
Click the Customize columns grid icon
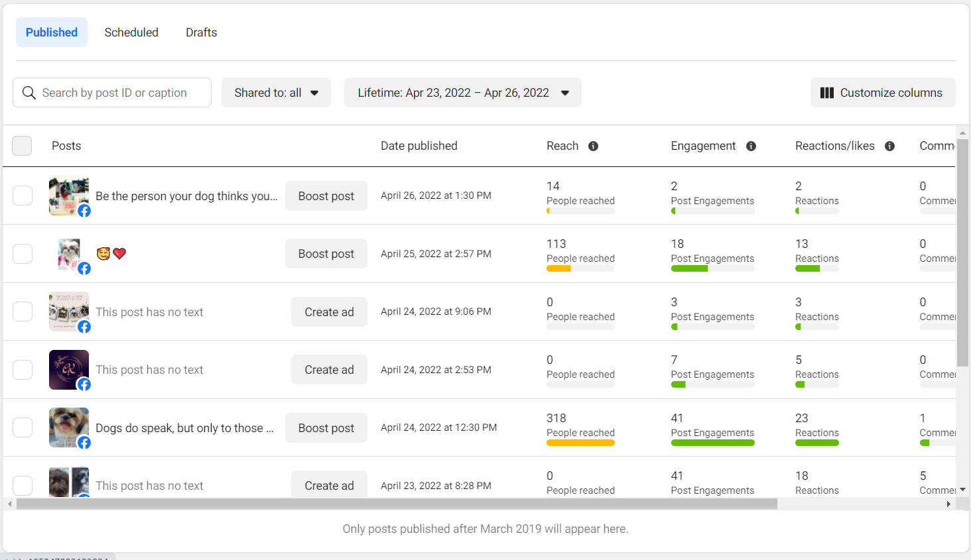(826, 93)
